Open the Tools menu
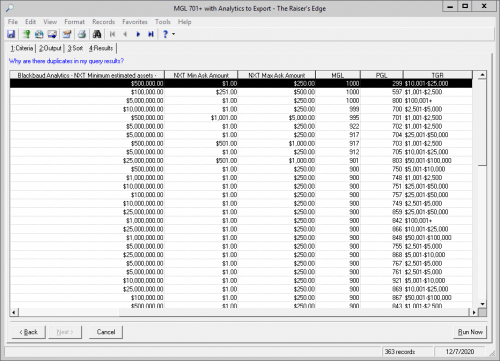 [x=163, y=22]
